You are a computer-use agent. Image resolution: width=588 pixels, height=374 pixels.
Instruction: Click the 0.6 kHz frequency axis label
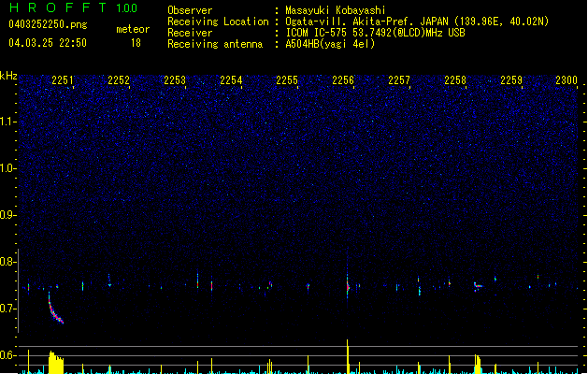coord(7,355)
